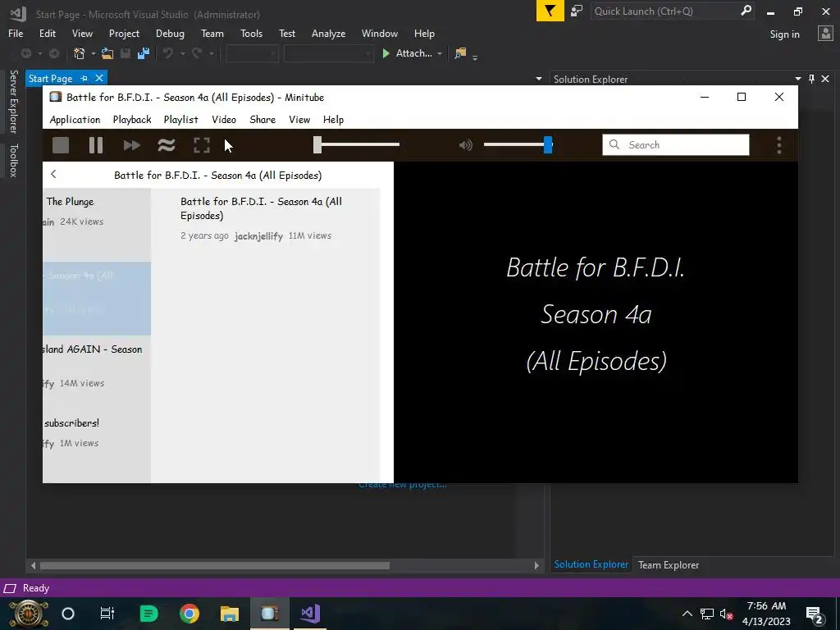Image resolution: width=840 pixels, height=630 pixels.
Task: Open Minitube Application menu
Action: [x=75, y=120]
